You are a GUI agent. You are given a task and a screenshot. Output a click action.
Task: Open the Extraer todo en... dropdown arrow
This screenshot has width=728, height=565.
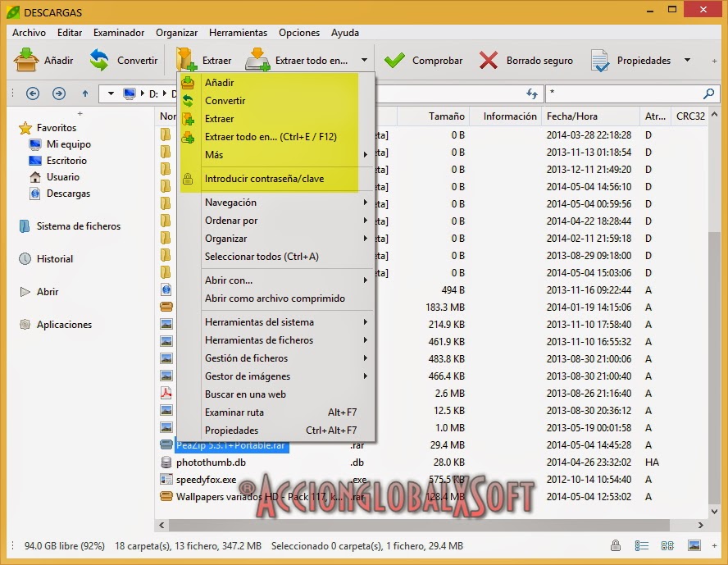364,60
